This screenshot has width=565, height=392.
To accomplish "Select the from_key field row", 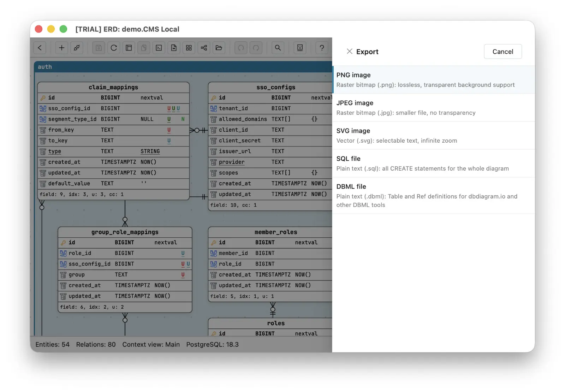I will 113,130.
